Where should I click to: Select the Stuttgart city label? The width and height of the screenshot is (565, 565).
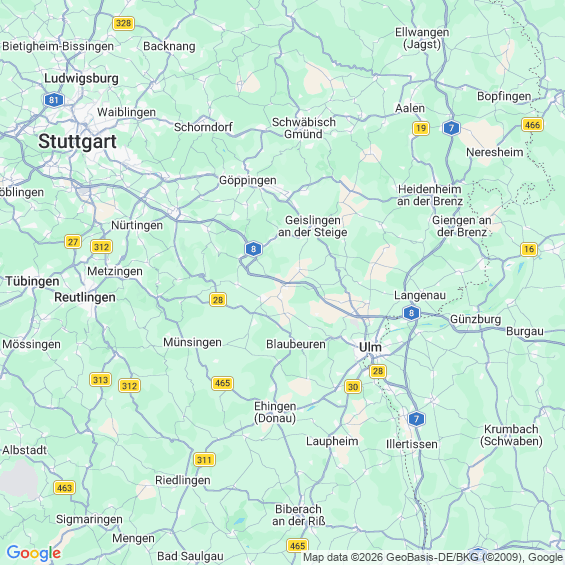[77, 141]
